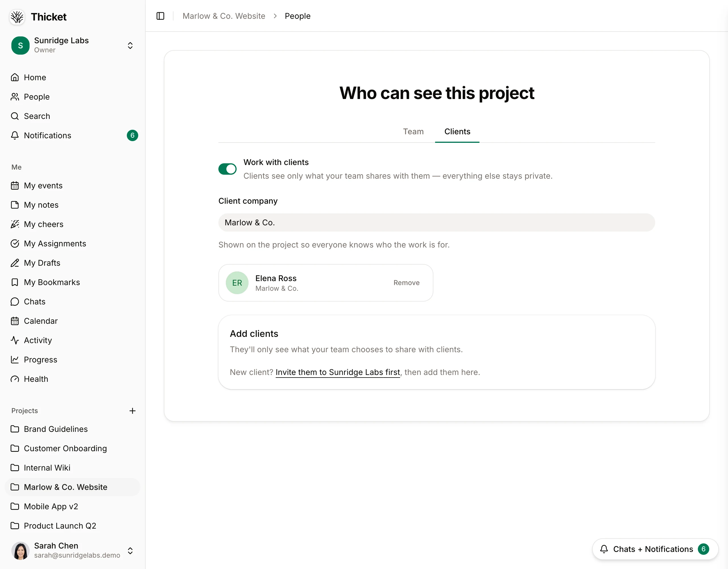Click the Chats bubble icon
The width and height of the screenshot is (728, 569).
(x=15, y=302)
